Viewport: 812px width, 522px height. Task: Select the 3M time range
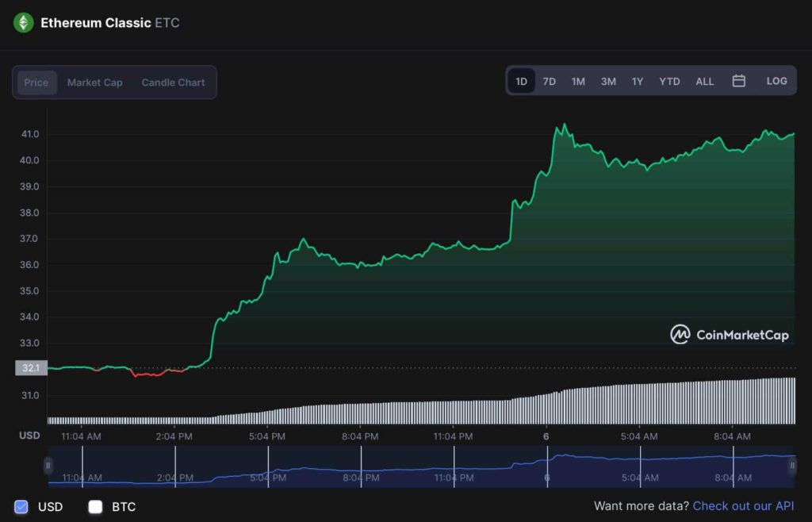[x=608, y=82]
